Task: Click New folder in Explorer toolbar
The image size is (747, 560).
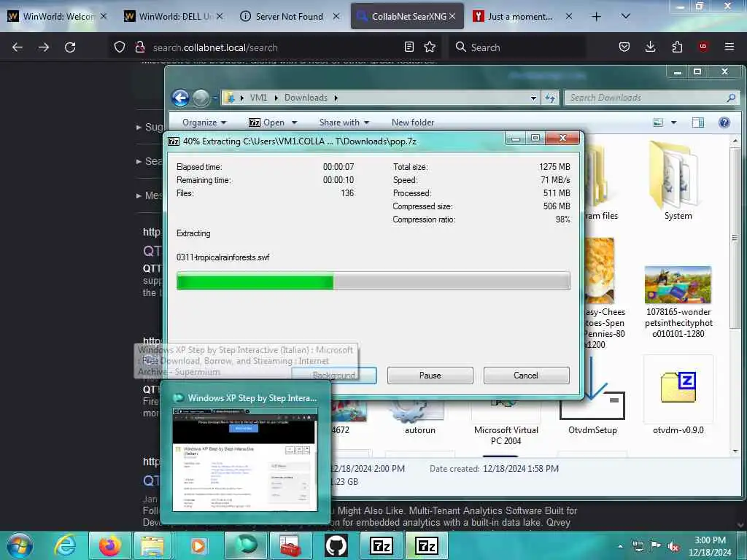Action: coord(413,122)
